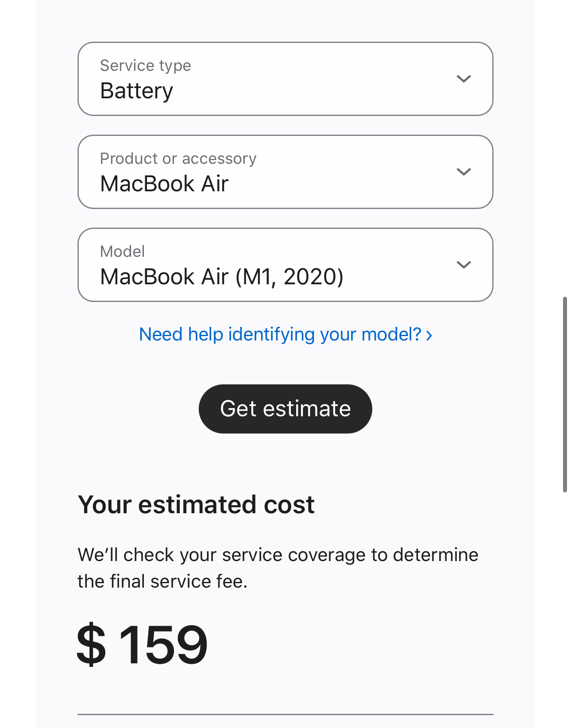This screenshot has height=728, width=571.
Task: Click the Service type dropdown chevron
Action: [463, 79]
